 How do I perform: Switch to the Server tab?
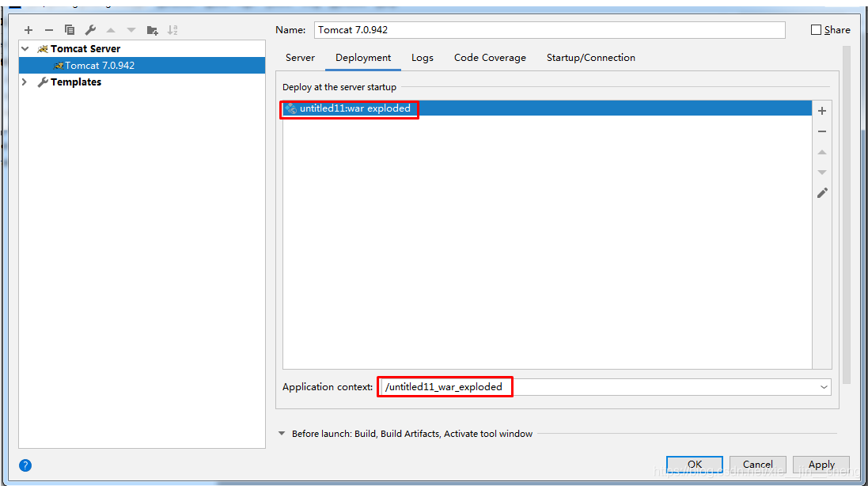300,58
